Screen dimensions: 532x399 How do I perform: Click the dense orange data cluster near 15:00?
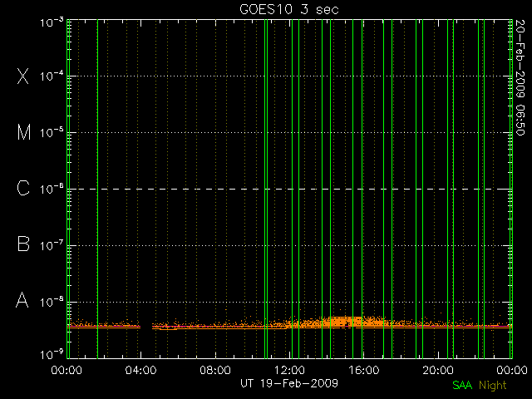[344, 322]
